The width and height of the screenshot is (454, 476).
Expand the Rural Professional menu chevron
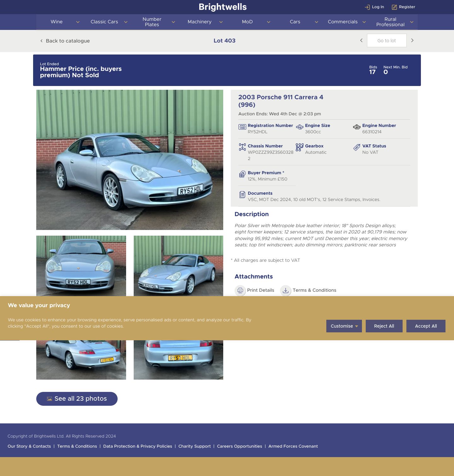coord(412,22)
